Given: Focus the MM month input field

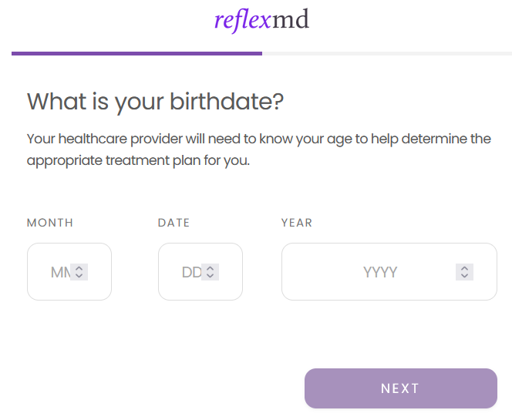Looking at the screenshot, I should coord(56,272).
